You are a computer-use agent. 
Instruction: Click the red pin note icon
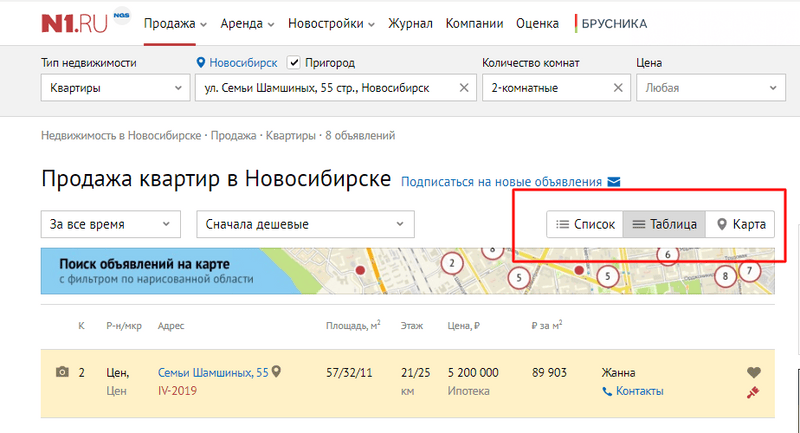[754, 392]
